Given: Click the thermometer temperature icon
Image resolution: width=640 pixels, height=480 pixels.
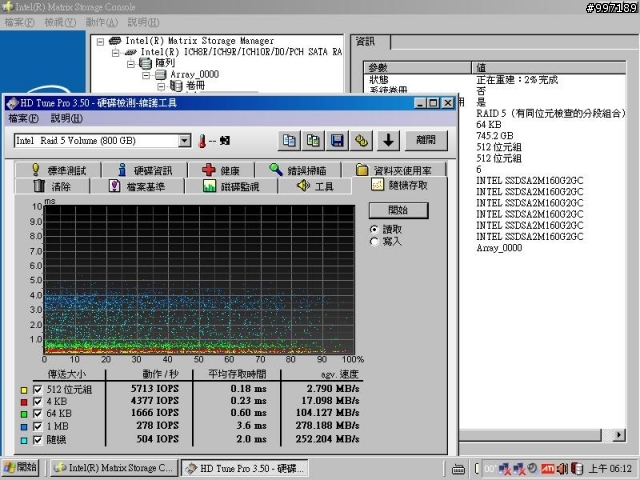Looking at the screenshot, I should click(x=202, y=141).
